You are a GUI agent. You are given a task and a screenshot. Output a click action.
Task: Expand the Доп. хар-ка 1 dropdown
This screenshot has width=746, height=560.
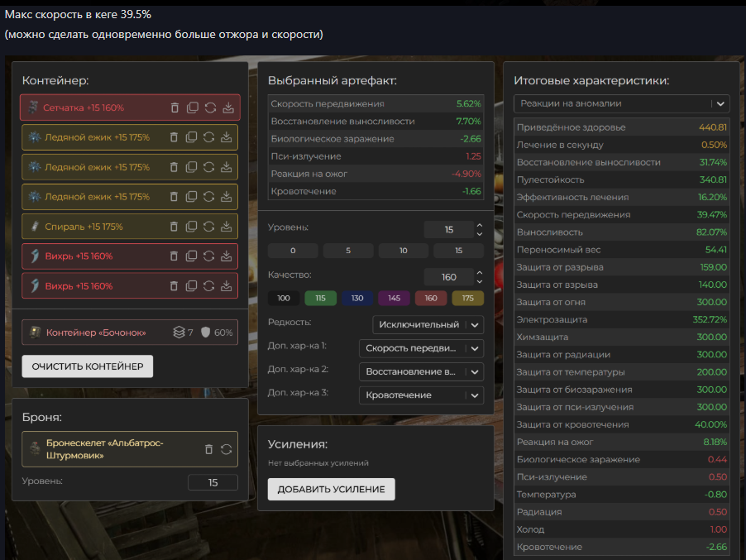point(421,348)
